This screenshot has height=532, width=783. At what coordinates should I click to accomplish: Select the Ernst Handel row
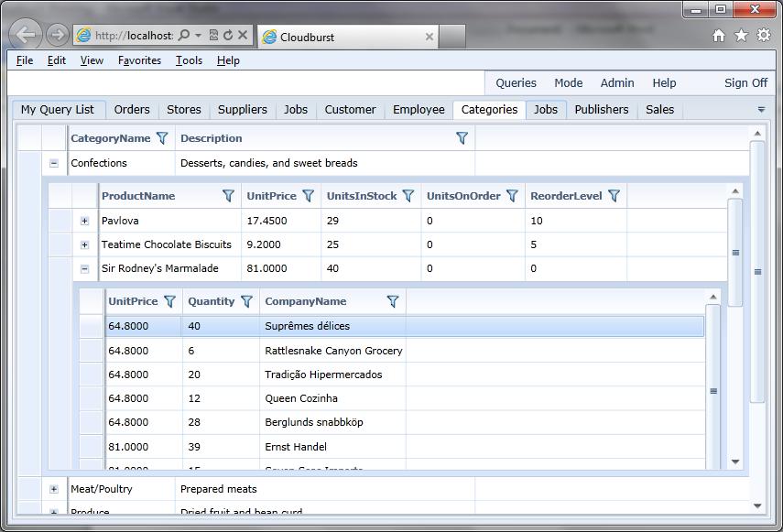click(x=405, y=447)
